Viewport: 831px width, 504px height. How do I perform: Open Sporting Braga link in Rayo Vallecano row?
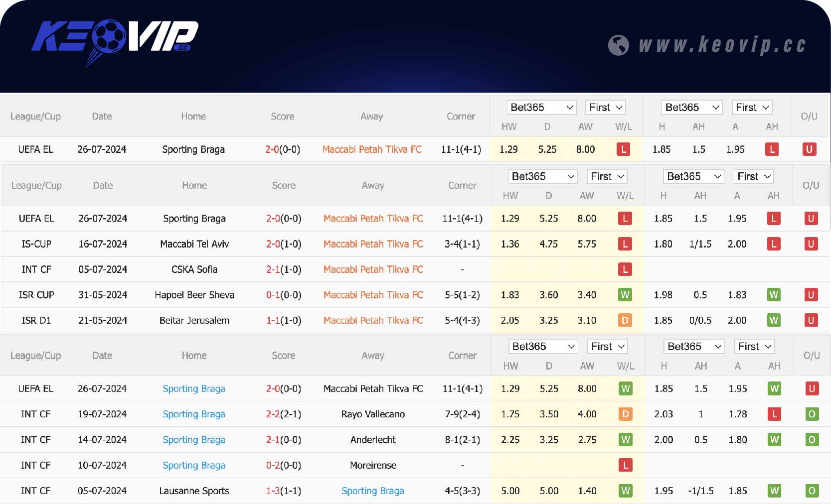coord(194,414)
